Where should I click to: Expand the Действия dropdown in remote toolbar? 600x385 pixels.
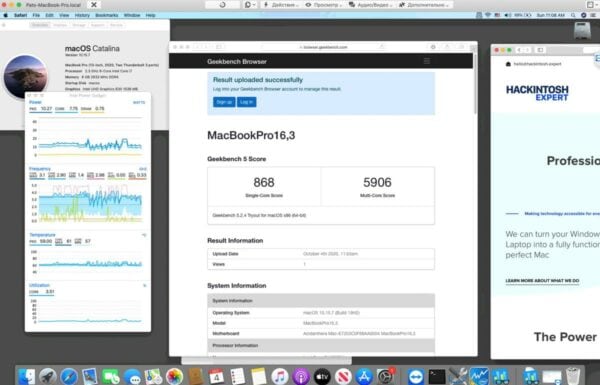tap(281, 5)
